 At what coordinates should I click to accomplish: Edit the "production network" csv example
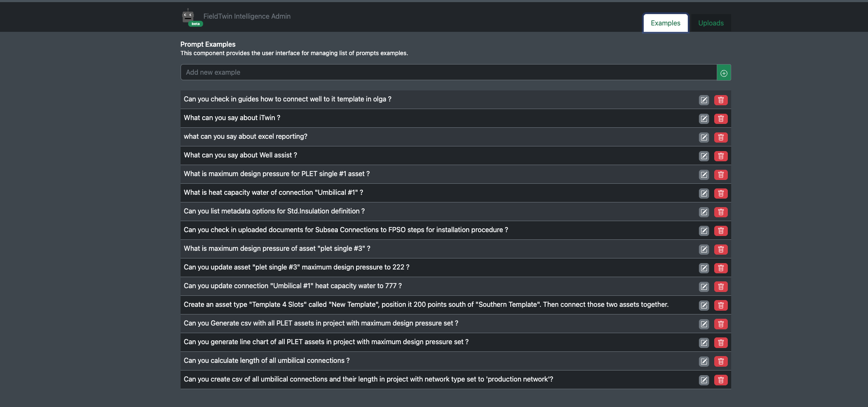(704, 380)
